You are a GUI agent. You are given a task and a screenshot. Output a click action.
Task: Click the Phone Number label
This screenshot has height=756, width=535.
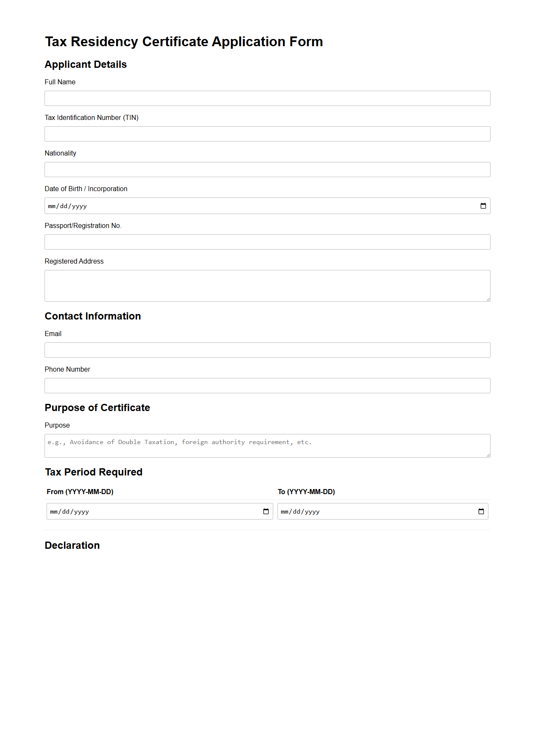point(67,370)
